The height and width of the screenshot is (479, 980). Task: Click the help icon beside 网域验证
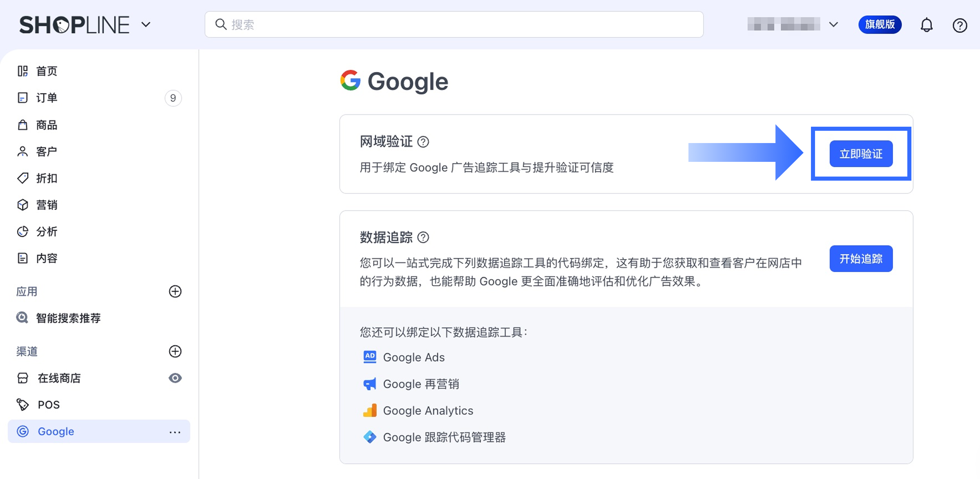pyautogui.click(x=423, y=142)
